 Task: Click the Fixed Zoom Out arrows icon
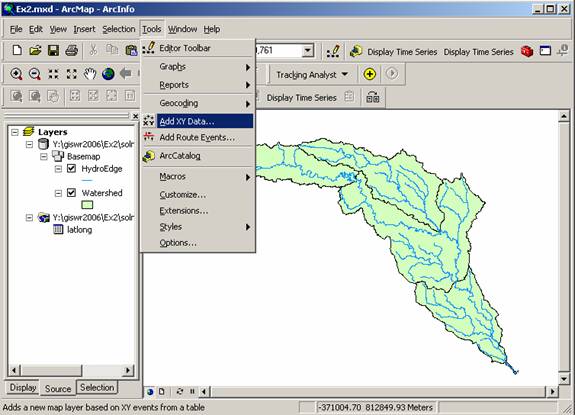coord(72,74)
